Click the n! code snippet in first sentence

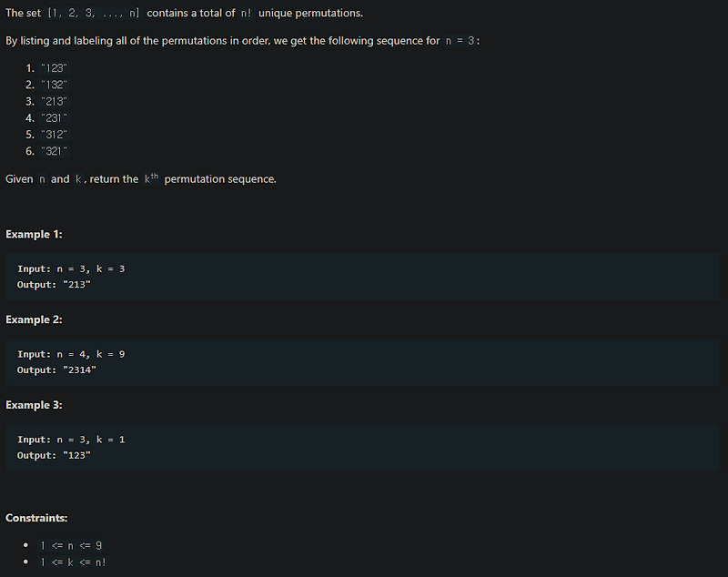click(x=246, y=13)
